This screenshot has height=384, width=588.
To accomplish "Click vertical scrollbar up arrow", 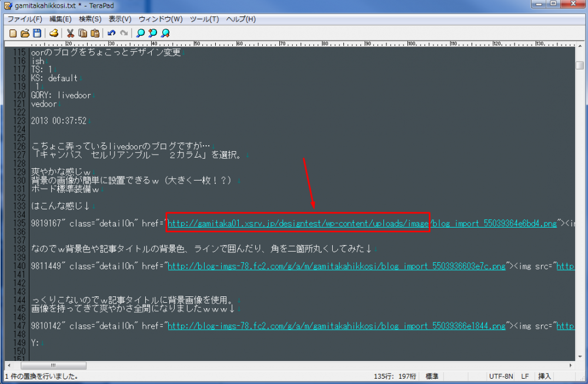I will tap(580, 45).
